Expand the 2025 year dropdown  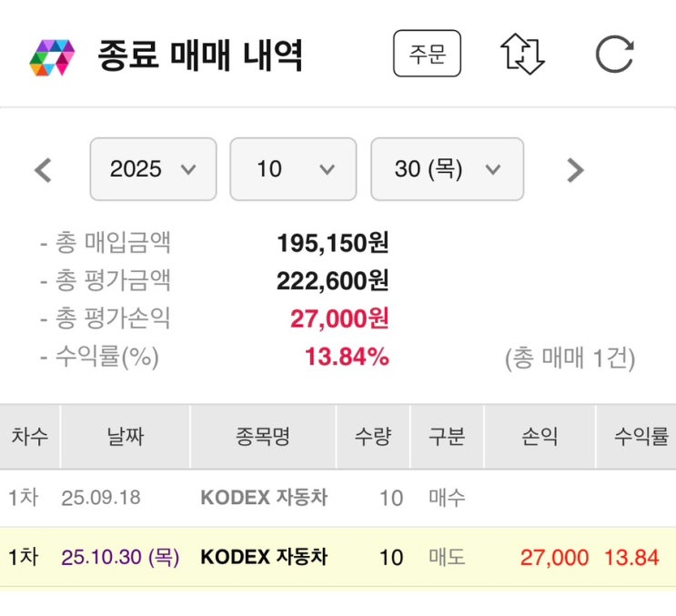(153, 169)
